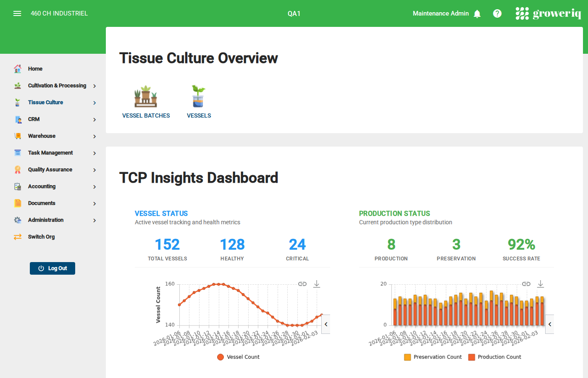Open the Vessels section

click(198, 101)
